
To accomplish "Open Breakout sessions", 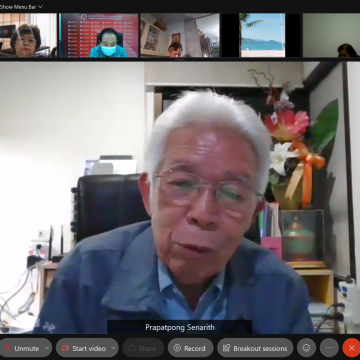I will click(x=255, y=348).
